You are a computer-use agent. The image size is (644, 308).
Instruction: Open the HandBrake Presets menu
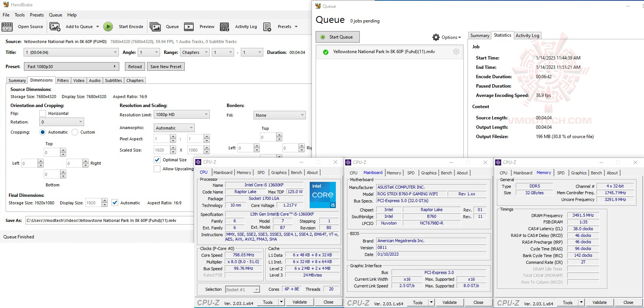tap(37, 15)
